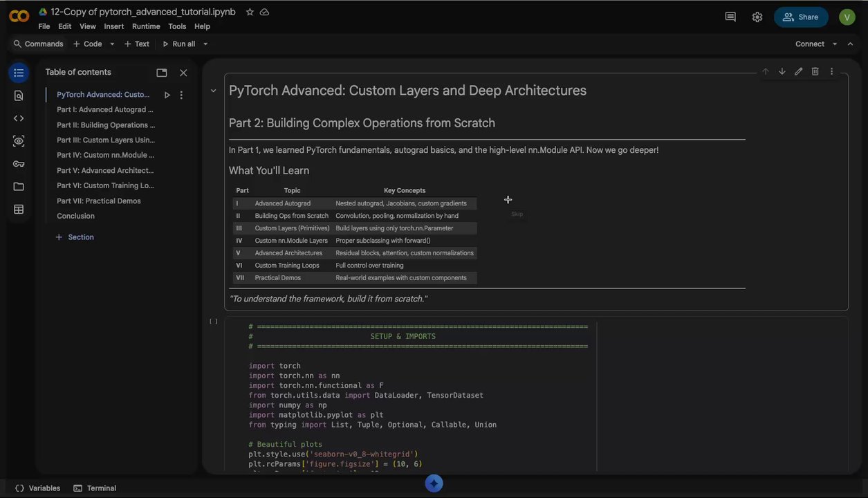Click the 'What You'll Learn' heading
The width and height of the screenshot is (868, 498).
click(x=269, y=171)
